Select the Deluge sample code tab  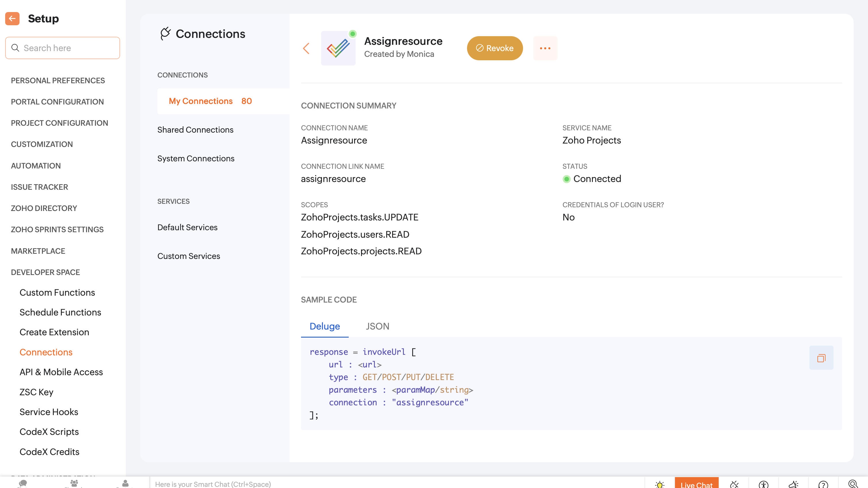coord(325,326)
